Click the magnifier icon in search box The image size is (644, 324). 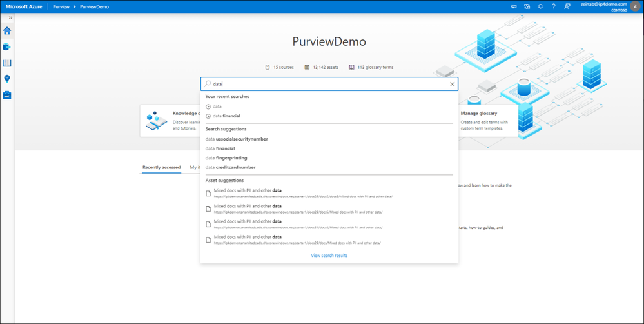pyautogui.click(x=208, y=84)
